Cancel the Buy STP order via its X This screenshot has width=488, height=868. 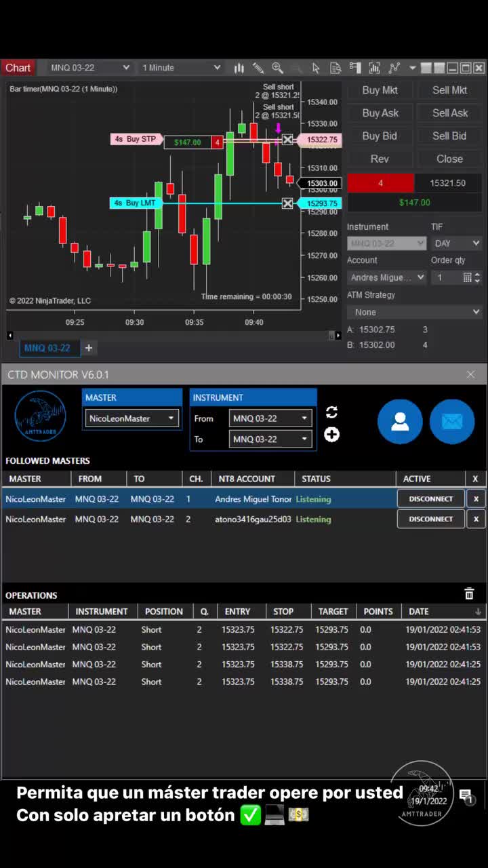point(287,140)
